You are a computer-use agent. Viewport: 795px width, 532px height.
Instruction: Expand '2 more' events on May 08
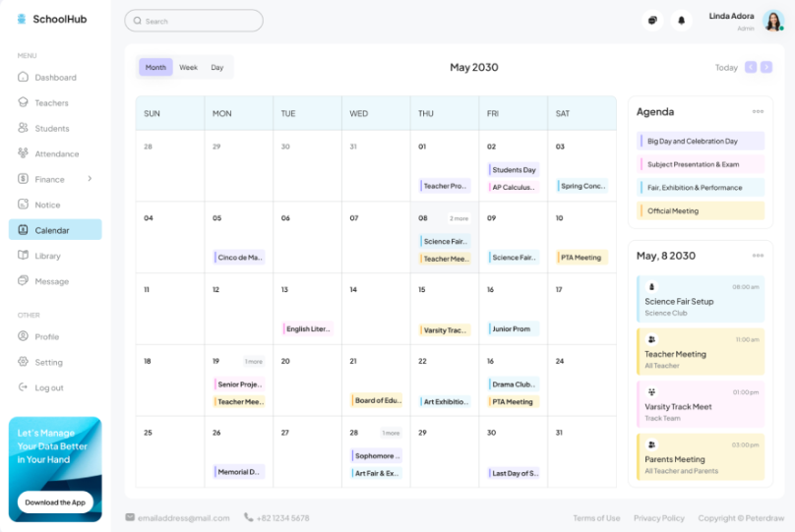point(459,218)
